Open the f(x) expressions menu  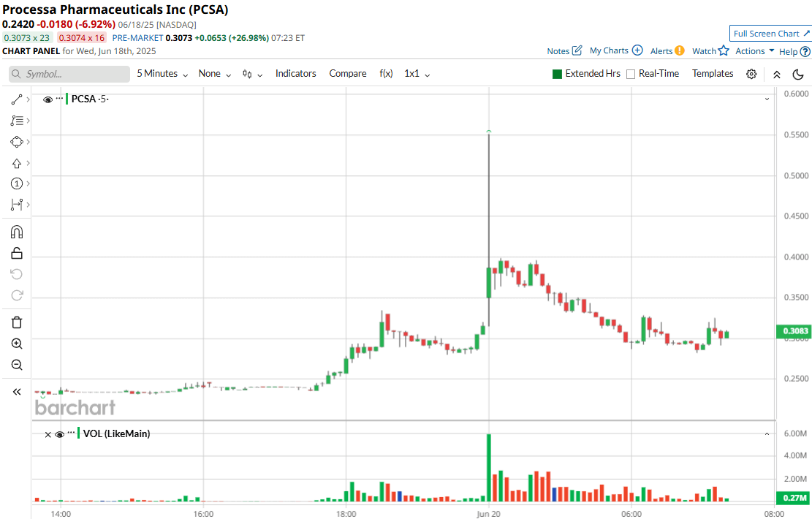(387, 74)
